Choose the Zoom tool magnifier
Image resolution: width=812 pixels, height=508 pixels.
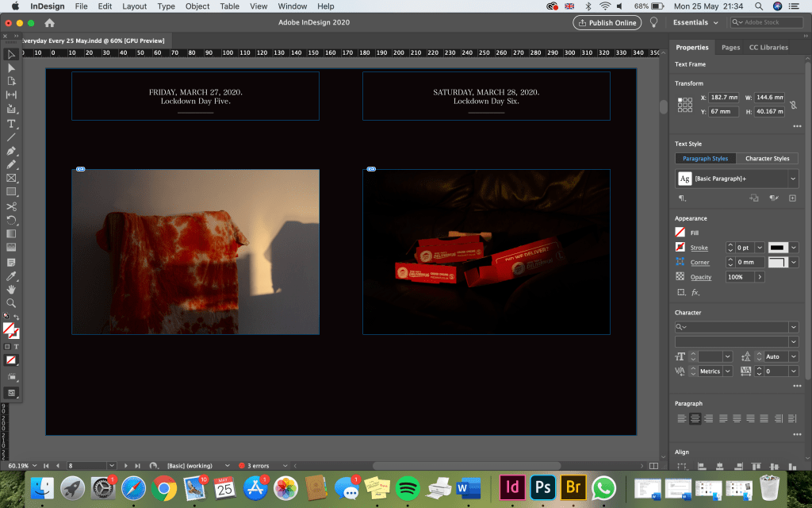pos(11,302)
